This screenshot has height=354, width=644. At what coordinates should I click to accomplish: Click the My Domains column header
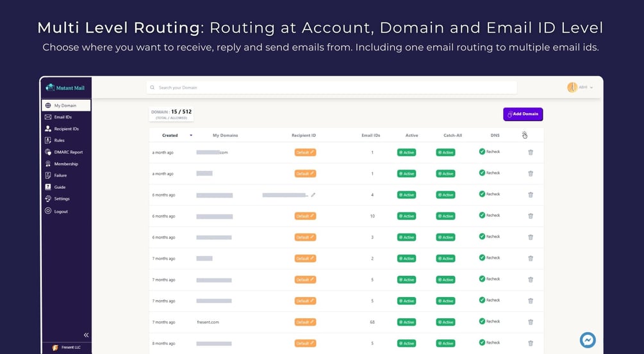point(225,135)
